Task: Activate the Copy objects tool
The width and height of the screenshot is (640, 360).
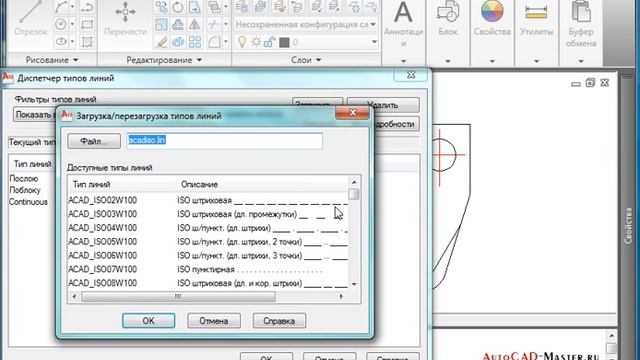Action: pyautogui.click(x=161, y=7)
